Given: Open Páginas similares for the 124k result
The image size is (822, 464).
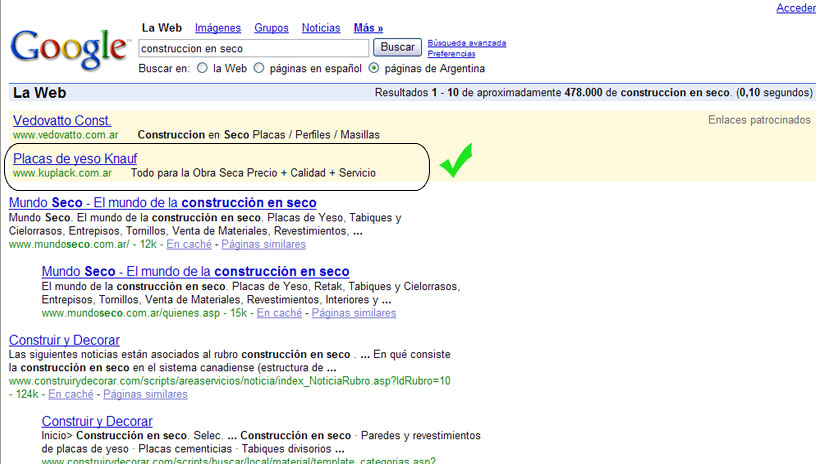Looking at the screenshot, I should click(x=145, y=394).
